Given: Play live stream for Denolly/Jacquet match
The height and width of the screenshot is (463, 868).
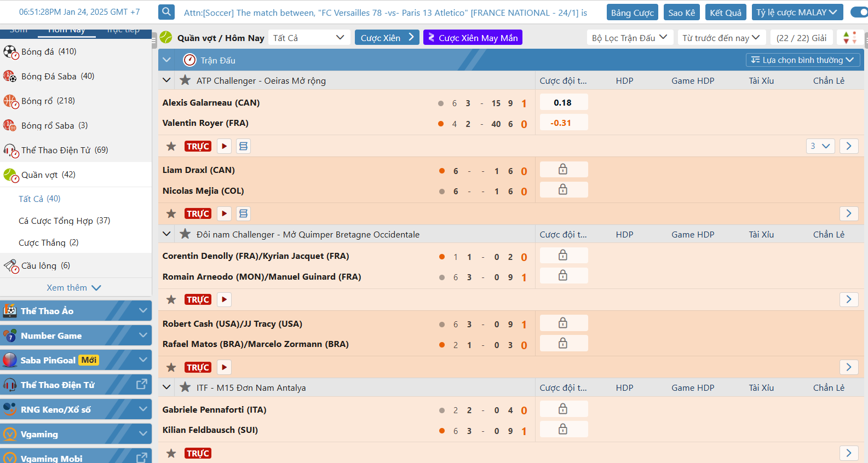Looking at the screenshot, I should (x=224, y=299).
